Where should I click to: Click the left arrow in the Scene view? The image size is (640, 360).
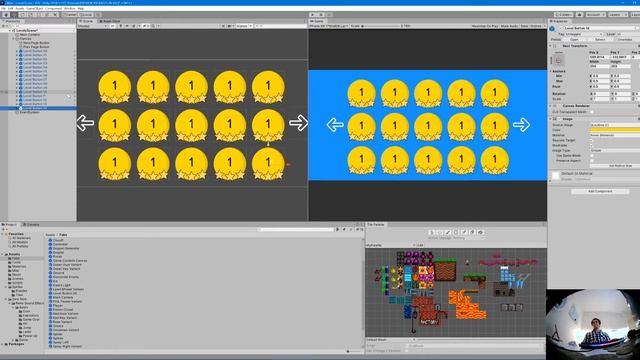point(85,123)
